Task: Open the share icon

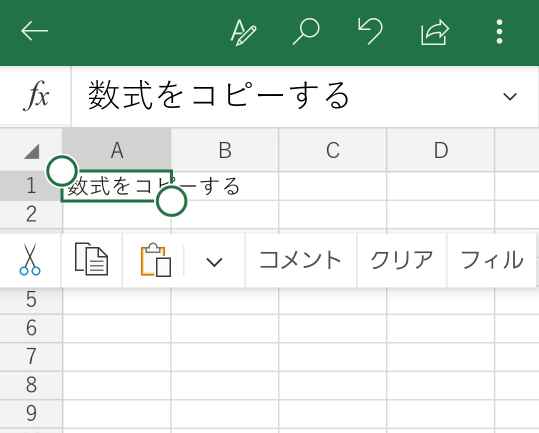Action: 435,32
